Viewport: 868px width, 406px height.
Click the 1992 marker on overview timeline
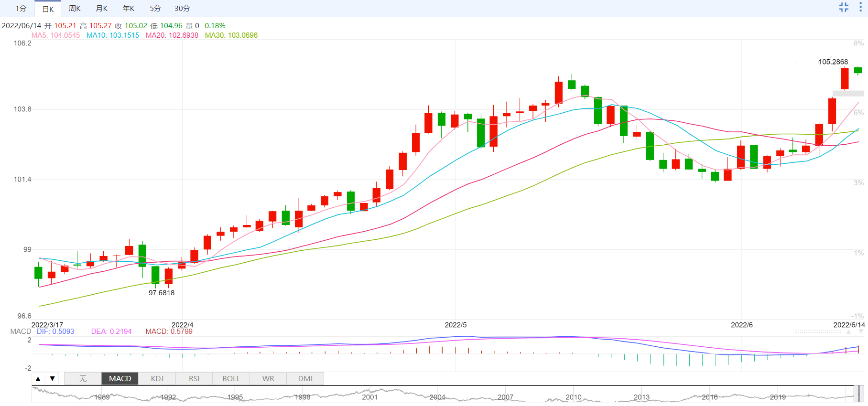click(x=168, y=397)
